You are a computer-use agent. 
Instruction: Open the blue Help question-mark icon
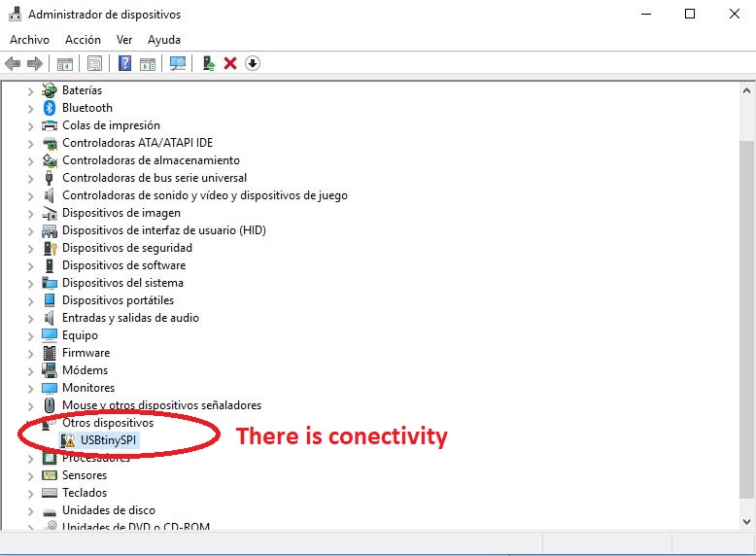coord(124,63)
